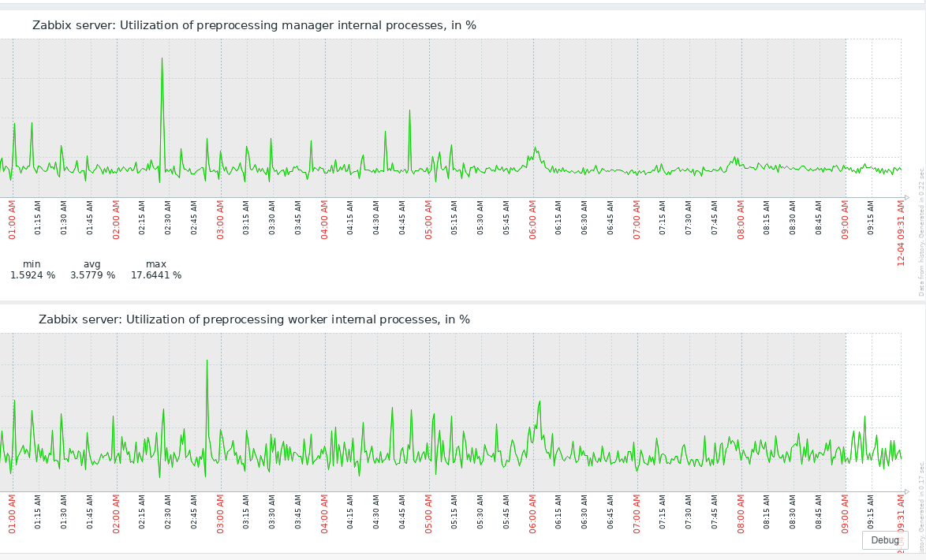Click the 'max' legend header
The width and height of the screenshot is (926, 560).
coord(156,264)
